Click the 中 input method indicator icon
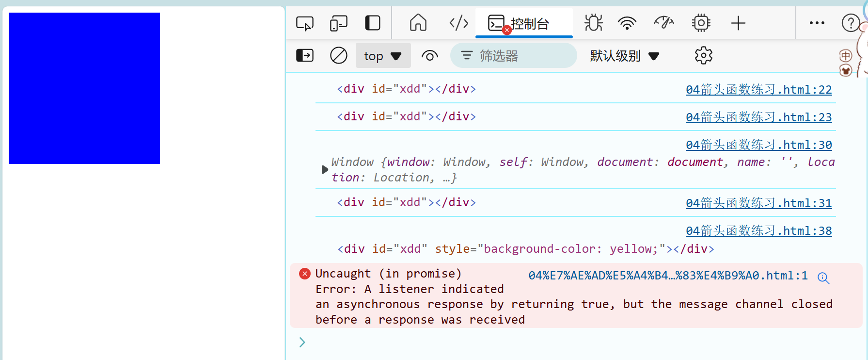Screen dimensions: 868x360 point(846,56)
